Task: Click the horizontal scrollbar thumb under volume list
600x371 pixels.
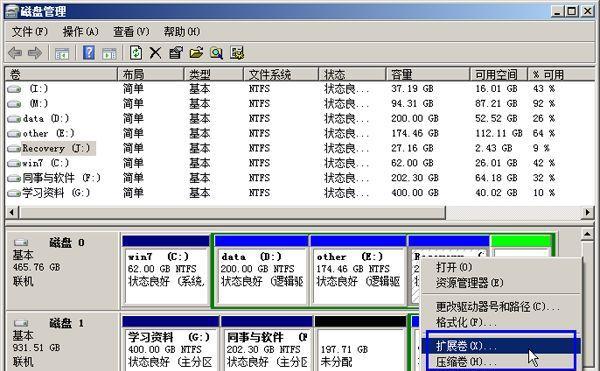Action: point(232,212)
